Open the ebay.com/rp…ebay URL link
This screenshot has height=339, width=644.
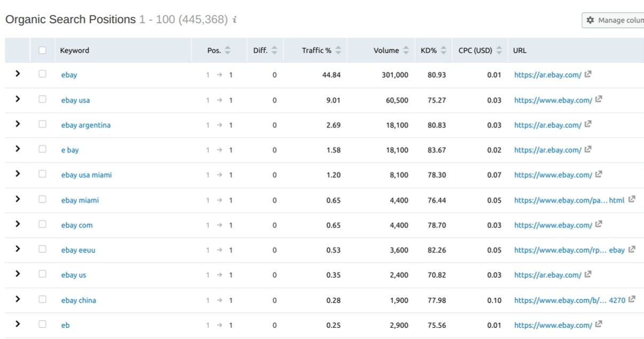pyautogui.click(x=569, y=250)
